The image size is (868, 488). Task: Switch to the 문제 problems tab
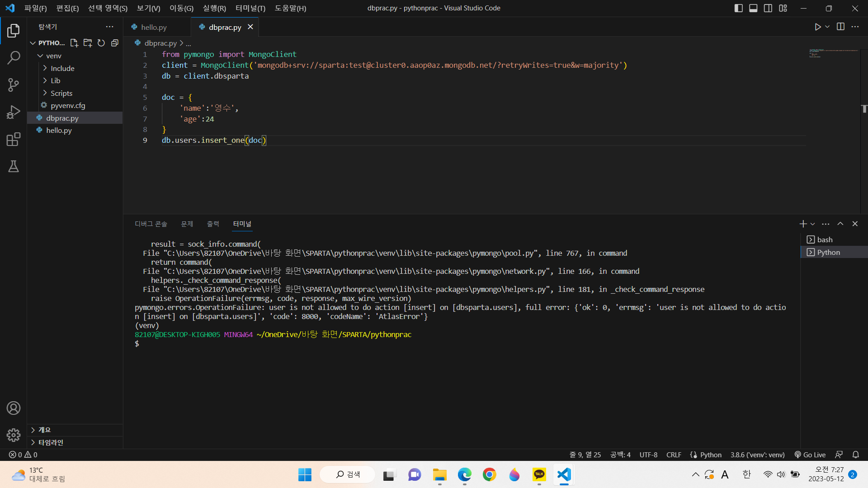click(x=187, y=224)
